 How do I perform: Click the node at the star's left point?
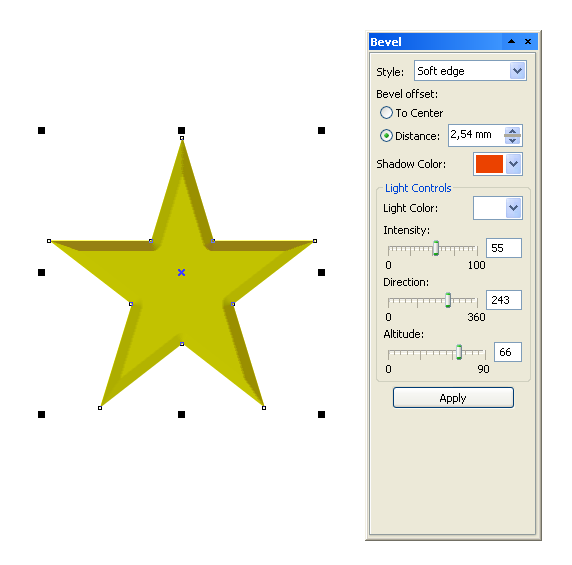49,241
